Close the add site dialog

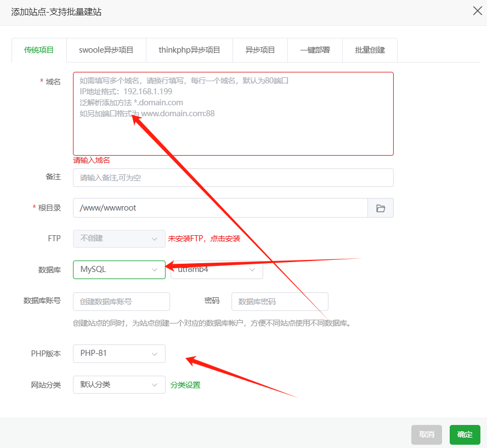(477, 11)
